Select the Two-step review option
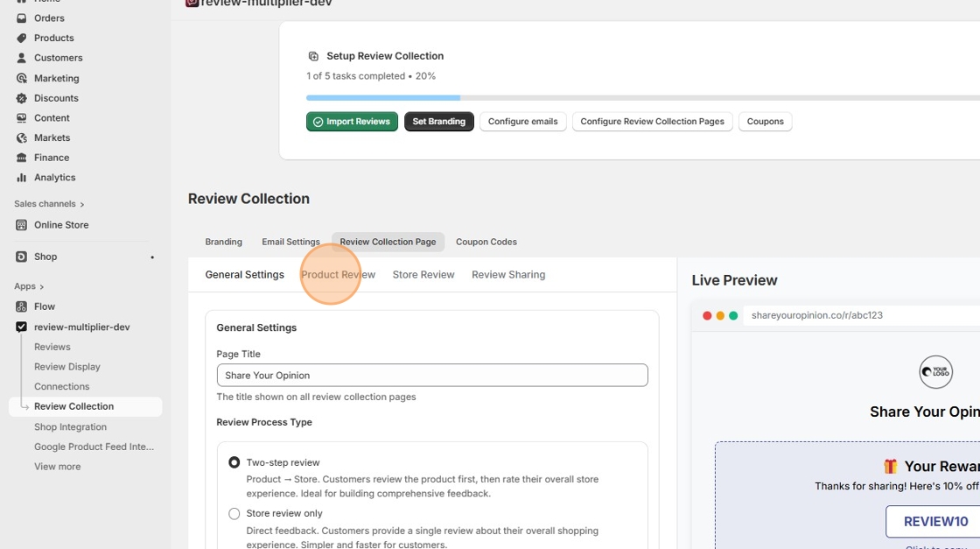 pyautogui.click(x=234, y=462)
